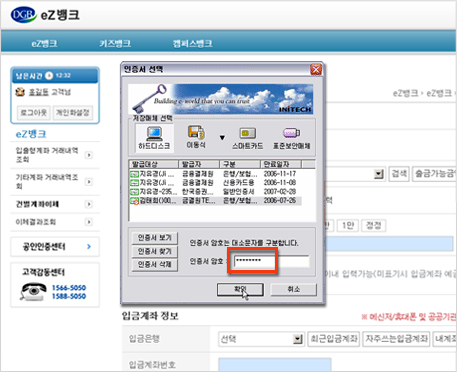The image size is (457, 372).
Task: Click the 최근입금계좌 button
Action: click(334, 339)
